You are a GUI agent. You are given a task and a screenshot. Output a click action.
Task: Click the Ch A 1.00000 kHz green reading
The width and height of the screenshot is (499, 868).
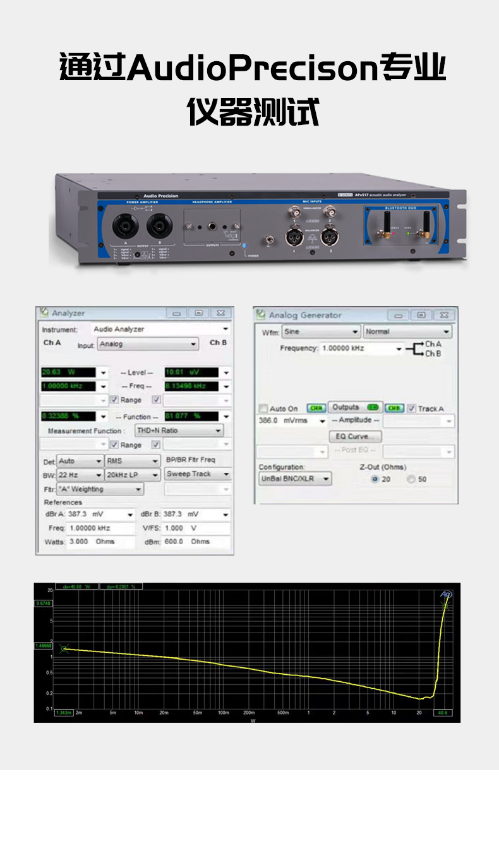(68, 386)
